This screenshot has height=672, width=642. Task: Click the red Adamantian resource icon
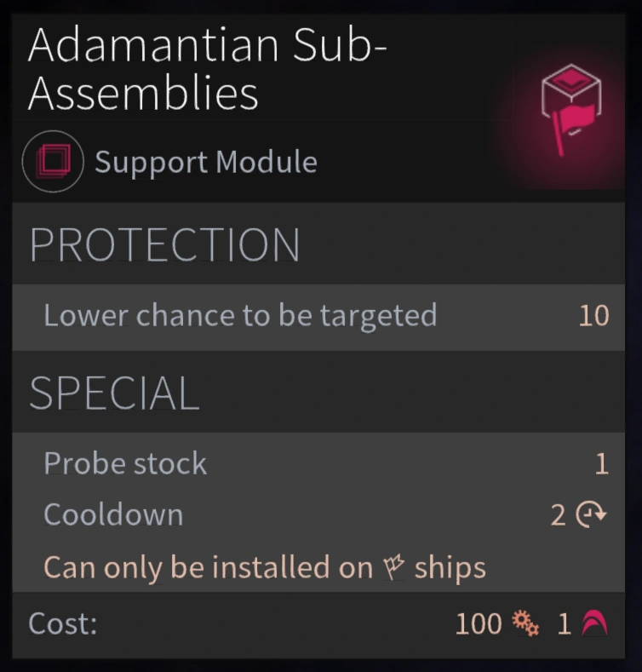tap(593, 624)
